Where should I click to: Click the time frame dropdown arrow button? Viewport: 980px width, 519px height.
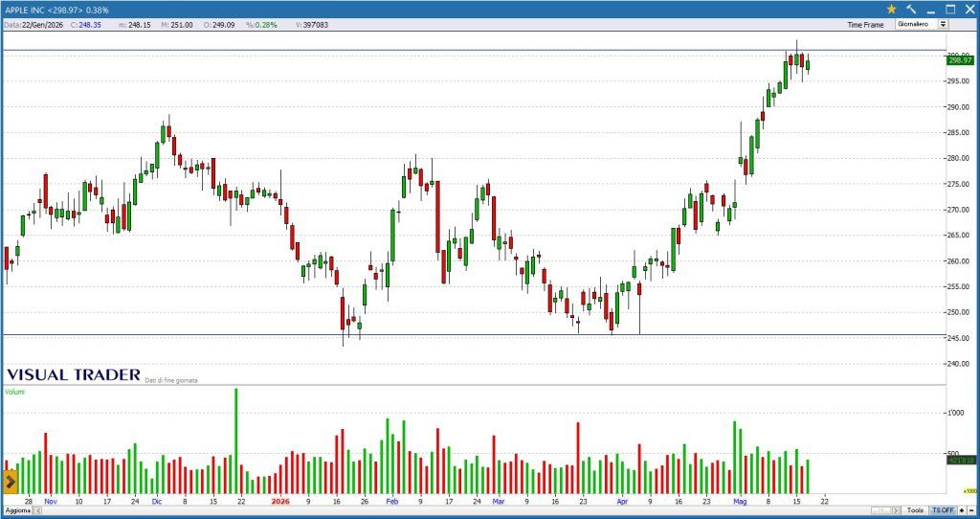point(943,24)
